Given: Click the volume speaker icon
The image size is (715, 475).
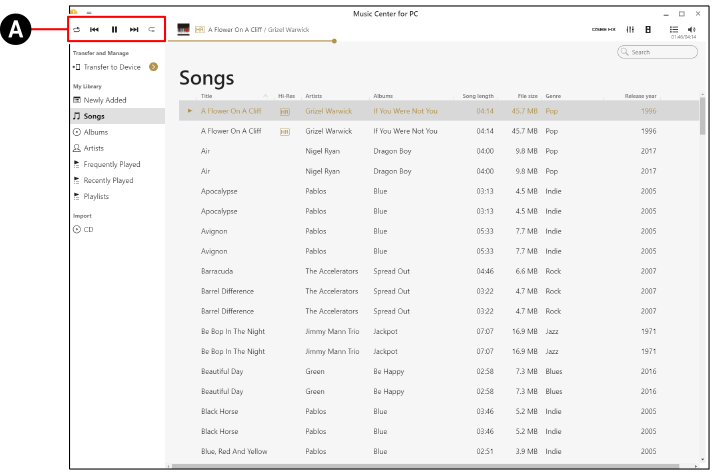Looking at the screenshot, I should (x=692, y=30).
